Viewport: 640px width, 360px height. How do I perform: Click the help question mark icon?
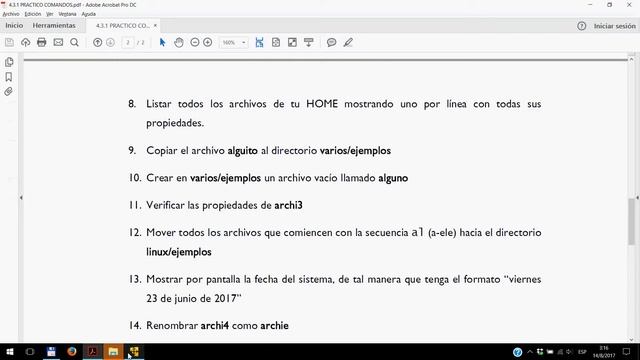[x=582, y=26]
